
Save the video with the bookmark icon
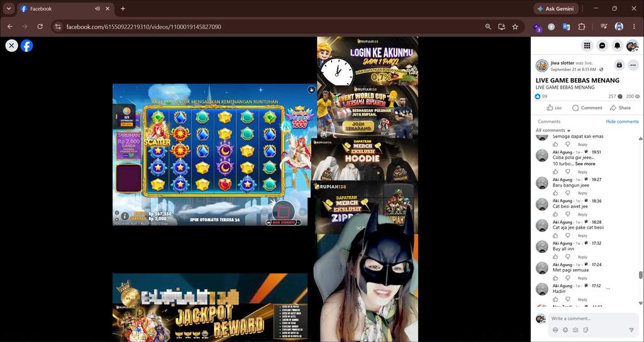point(619,65)
